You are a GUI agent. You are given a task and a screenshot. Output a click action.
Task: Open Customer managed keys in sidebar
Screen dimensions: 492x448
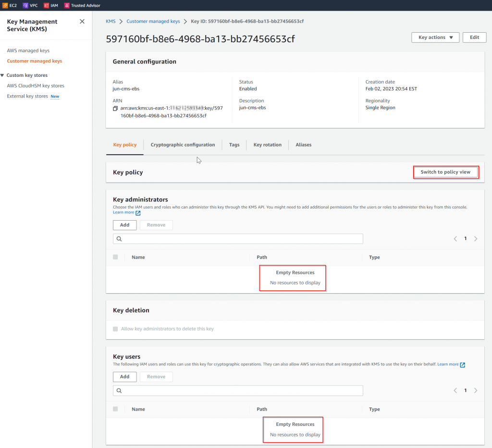tap(35, 61)
